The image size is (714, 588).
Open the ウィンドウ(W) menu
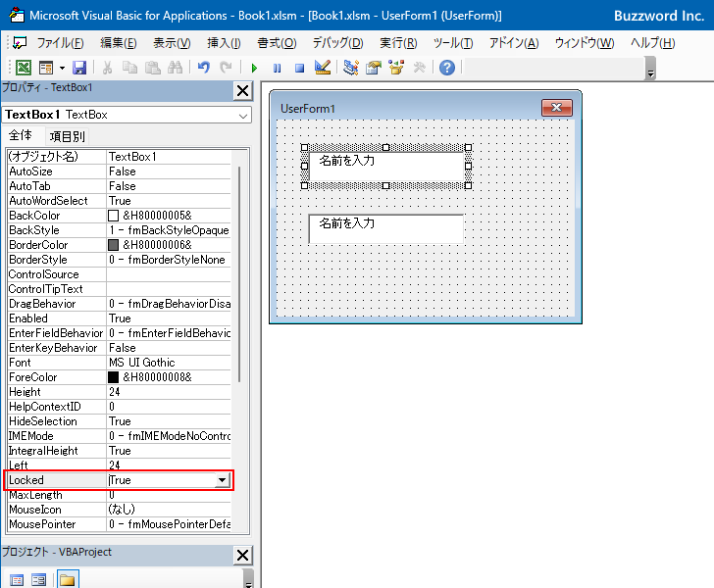(585, 43)
